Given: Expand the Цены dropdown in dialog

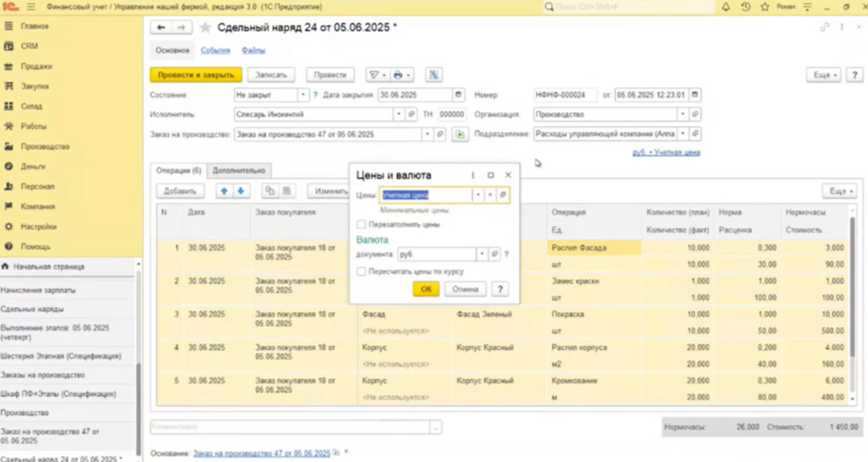Looking at the screenshot, I should pyautogui.click(x=477, y=195).
